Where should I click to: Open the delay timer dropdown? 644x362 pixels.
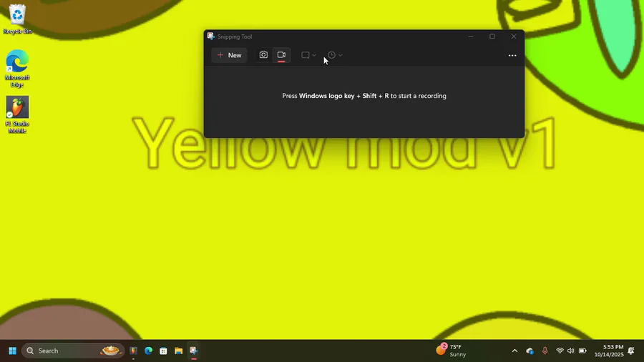click(335, 55)
